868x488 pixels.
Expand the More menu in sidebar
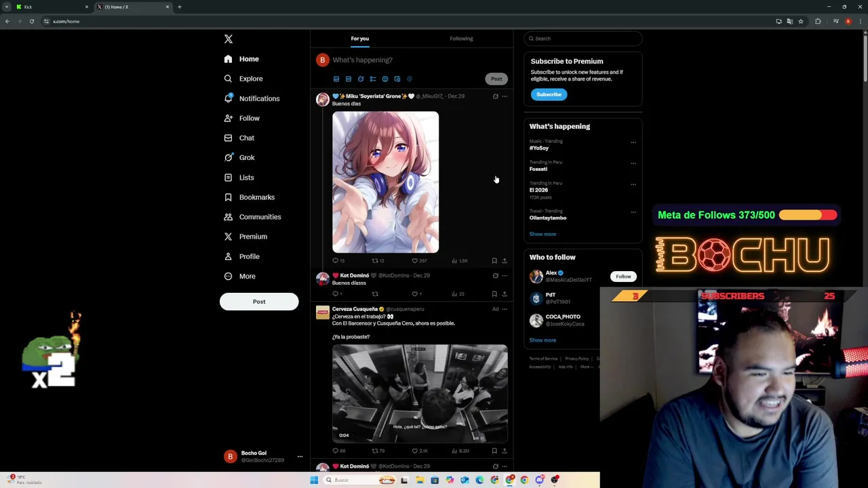pyautogui.click(x=240, y=276)
